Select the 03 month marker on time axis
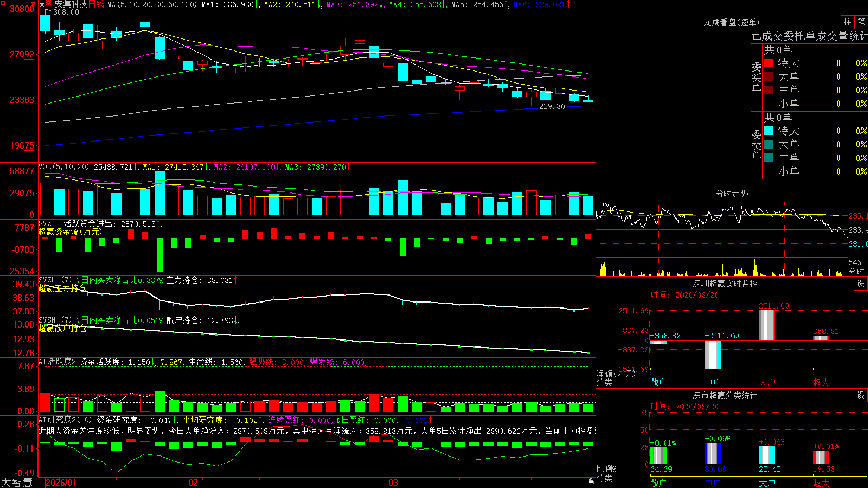The height and width of the screenshot is (488, 868). tap(393, 483)
